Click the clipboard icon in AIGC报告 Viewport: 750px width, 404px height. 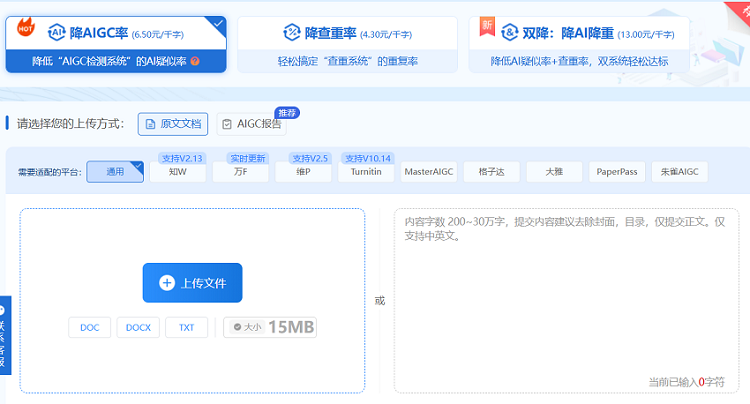click(227, 124)
